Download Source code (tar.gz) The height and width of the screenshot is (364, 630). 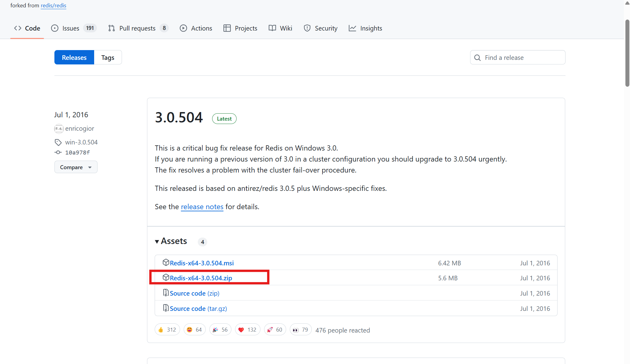(198, 308)
